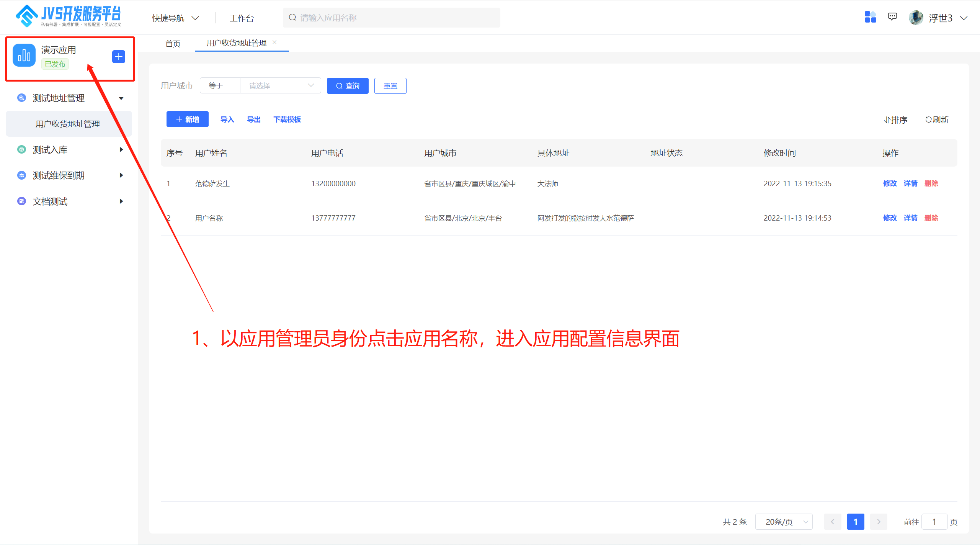Open the messages chat icon
The width and height of the screenshot is (980, 545).
pos(892,17)
